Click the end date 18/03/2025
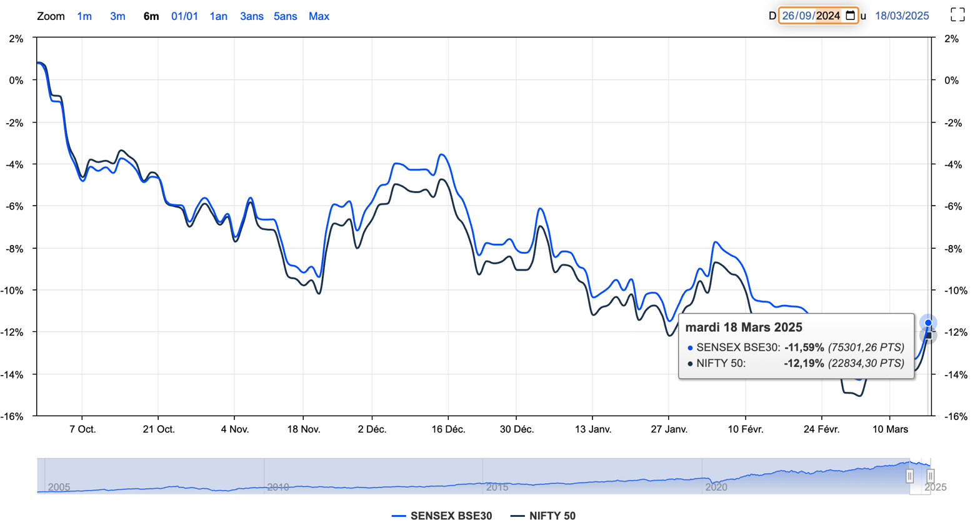Screen dimensions: 980x530 point(901,16)
